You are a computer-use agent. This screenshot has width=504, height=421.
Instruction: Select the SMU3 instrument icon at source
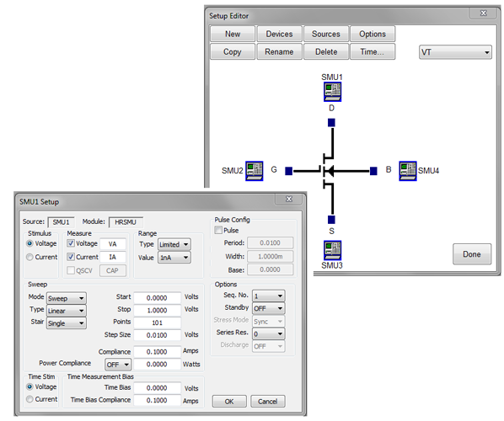(332, 250)
